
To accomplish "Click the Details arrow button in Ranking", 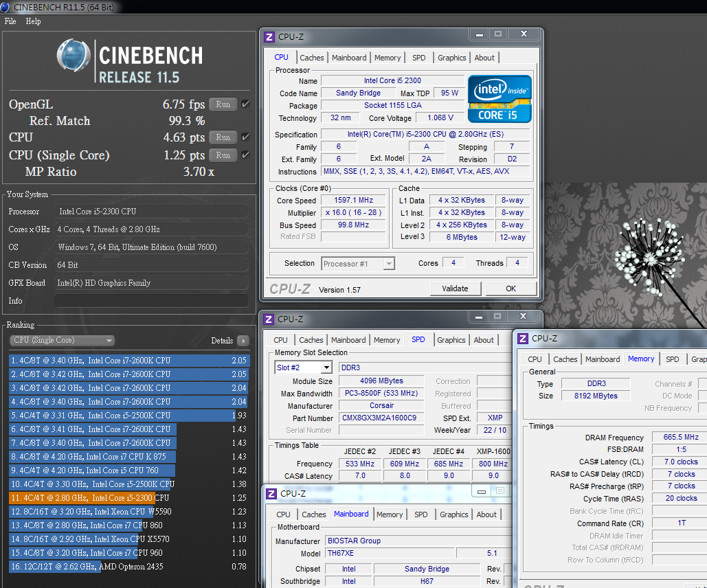I will pyautogui.click(x=243, y=341).
